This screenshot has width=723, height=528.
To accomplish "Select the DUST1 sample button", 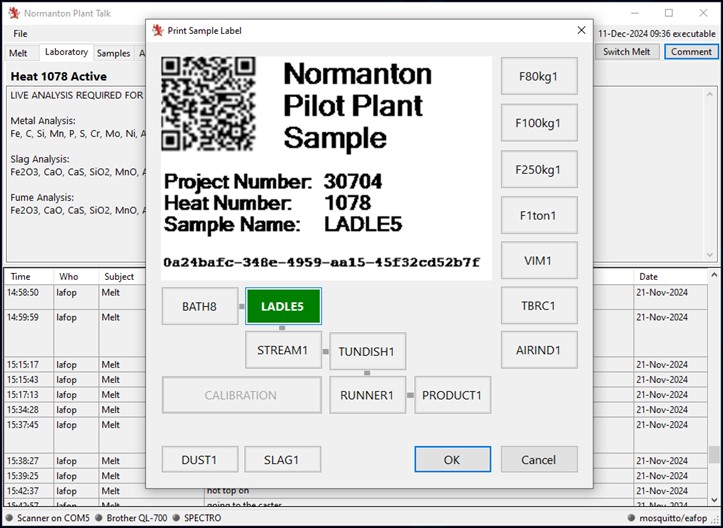I will click(x=200, y=459).
